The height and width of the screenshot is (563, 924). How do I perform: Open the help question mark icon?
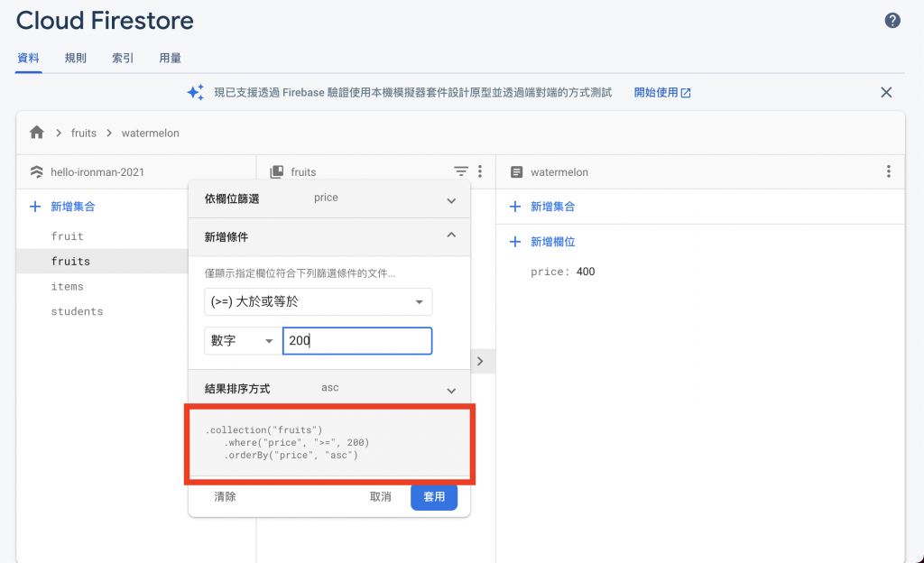(x=892, y=21)
